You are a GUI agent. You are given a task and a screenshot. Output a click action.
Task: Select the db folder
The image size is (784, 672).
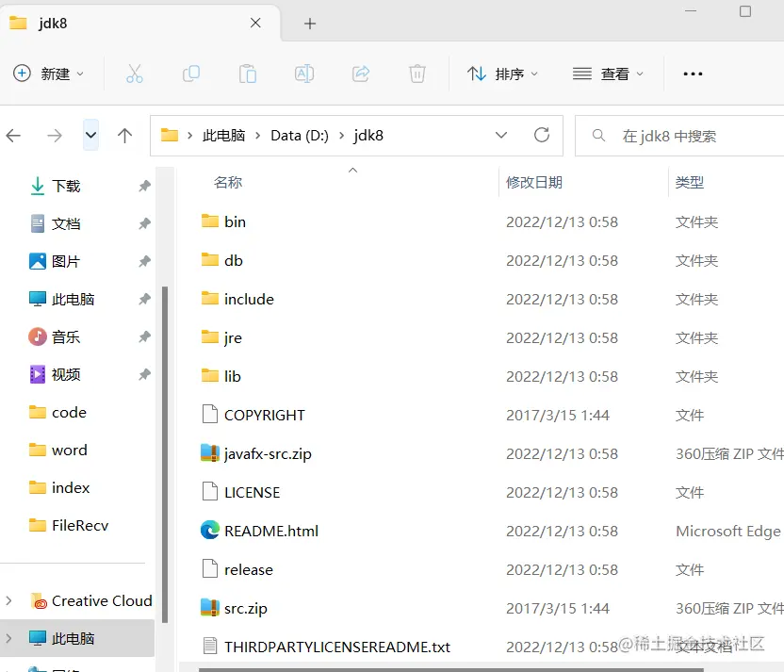click(233, 260)
